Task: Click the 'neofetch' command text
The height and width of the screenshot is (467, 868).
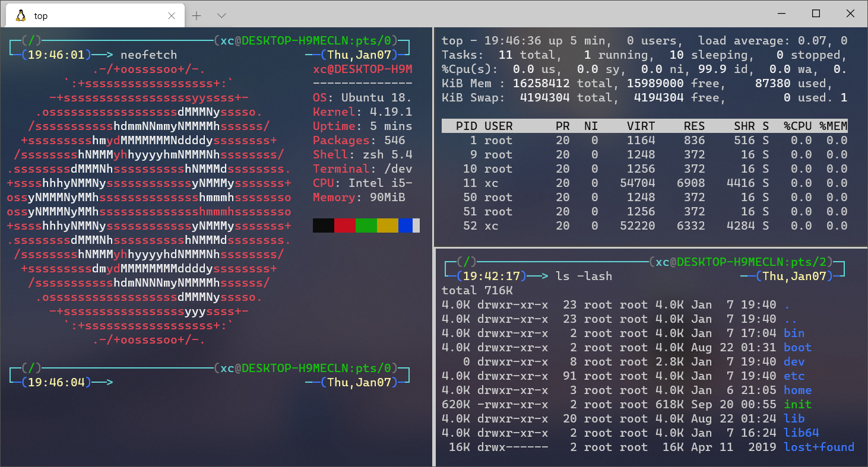Action: point(149,55)
